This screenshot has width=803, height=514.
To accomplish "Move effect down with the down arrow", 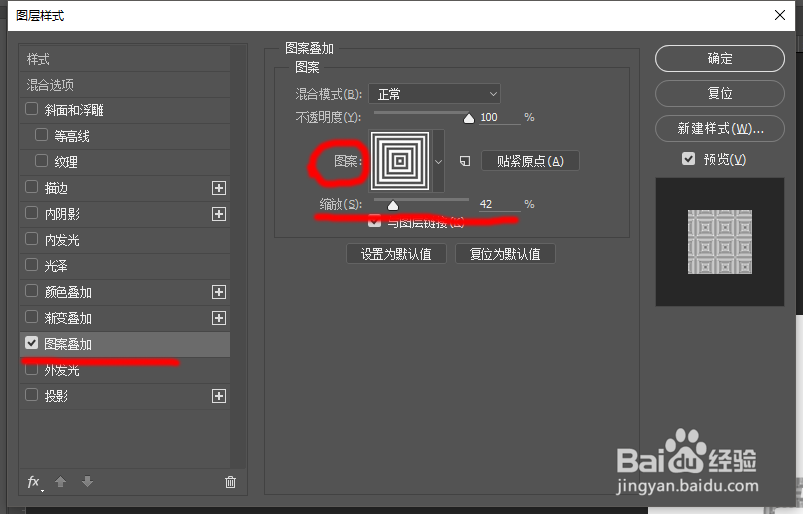I will [88, 482].
